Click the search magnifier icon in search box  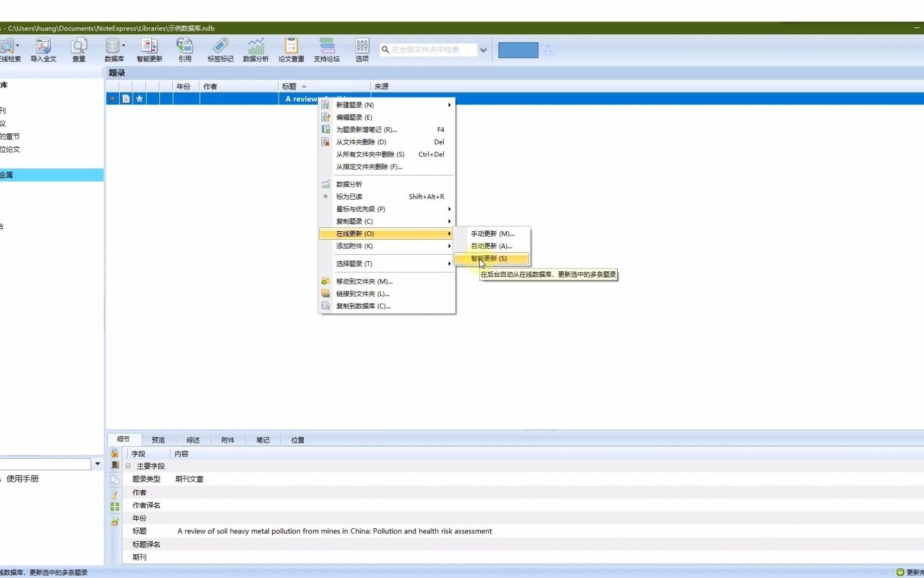(x=385, y=49)
